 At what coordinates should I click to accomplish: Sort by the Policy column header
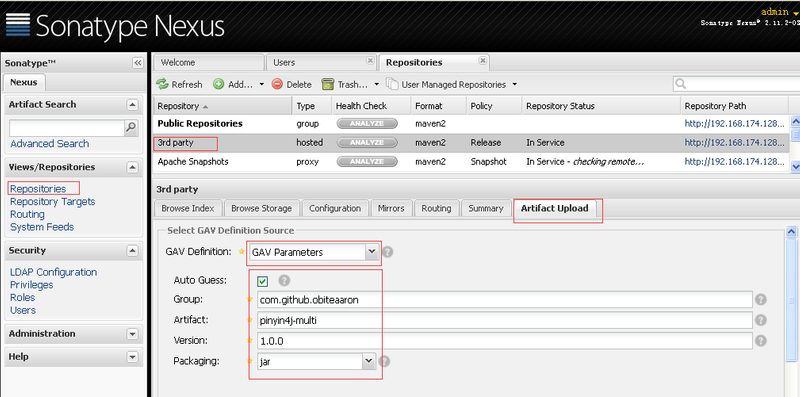[x=494, y=106]
